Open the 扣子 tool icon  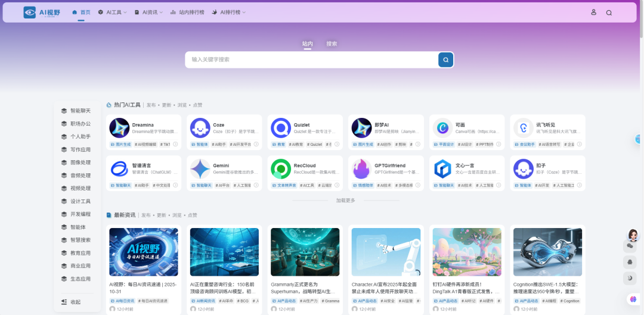pos(524,169)
